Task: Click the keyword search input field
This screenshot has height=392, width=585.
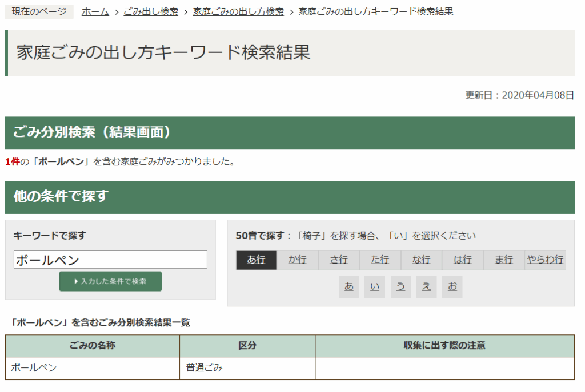Action: coord(110,260)
